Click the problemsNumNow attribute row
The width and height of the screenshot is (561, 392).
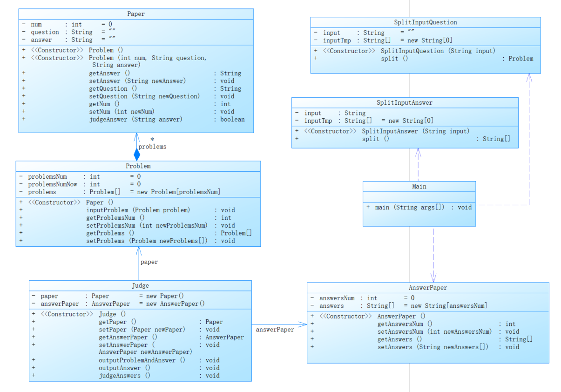click(x=53, y=184)
